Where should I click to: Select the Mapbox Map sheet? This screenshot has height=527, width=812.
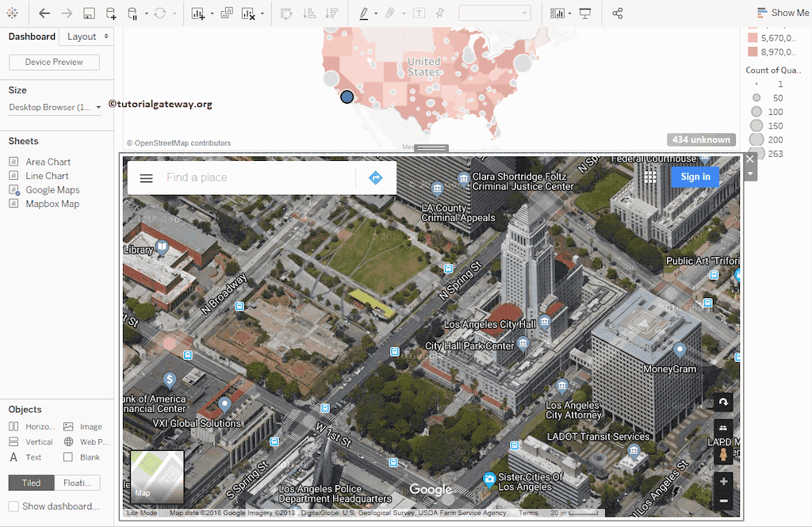pos(51,204)
